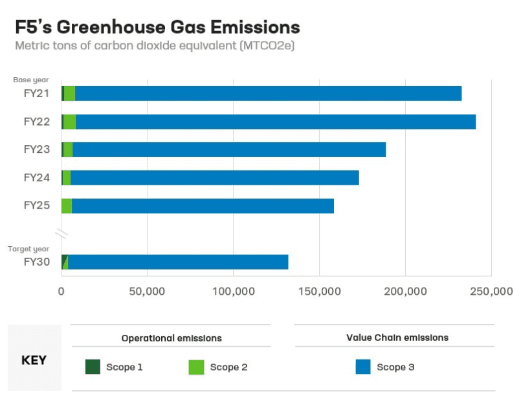This screenshot has width=532, height=403.
Task: Click the 'Scope 2' legend text
Action: [228, 367]
